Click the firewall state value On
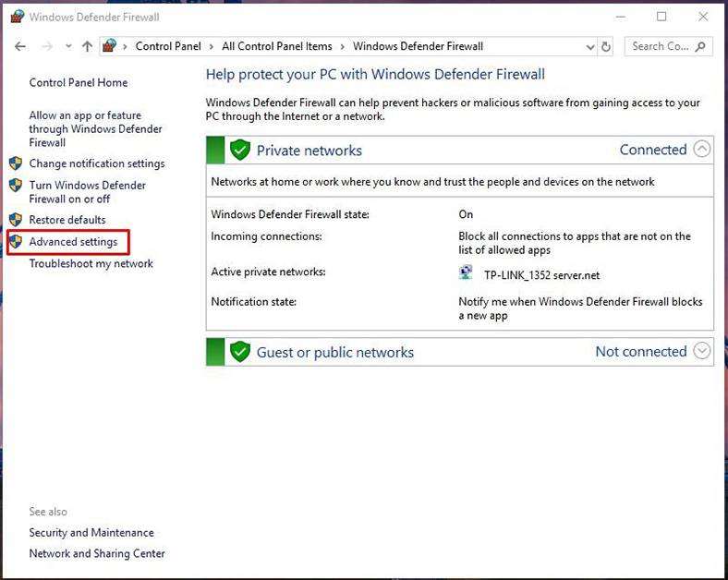The image size is (728, 580). [466, 214]
